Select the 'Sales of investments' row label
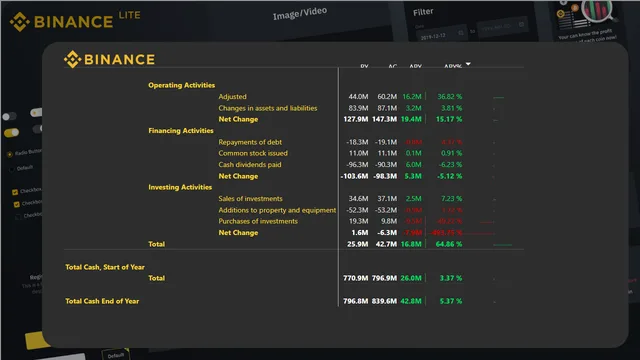The height and width of the screenshot is (360, 640). pyautogui.click(x=250, y=199)
